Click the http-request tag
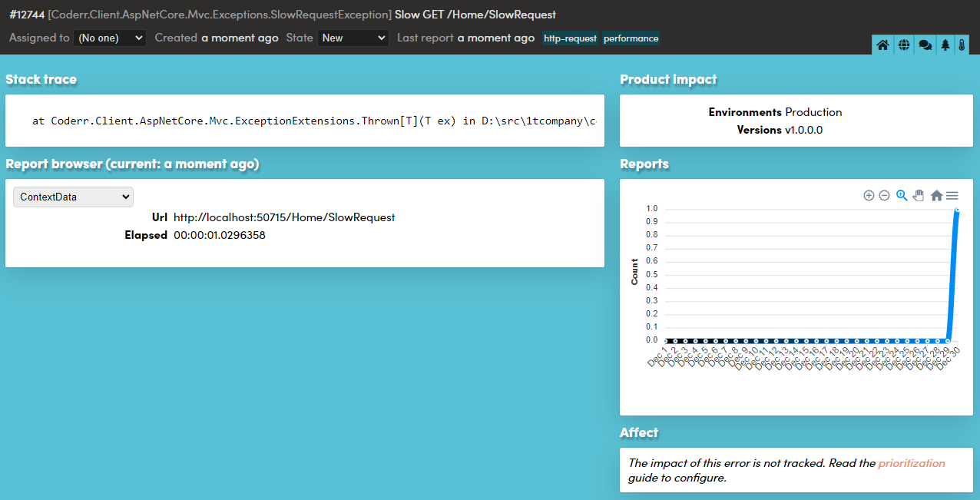 [x=571, y=38]
